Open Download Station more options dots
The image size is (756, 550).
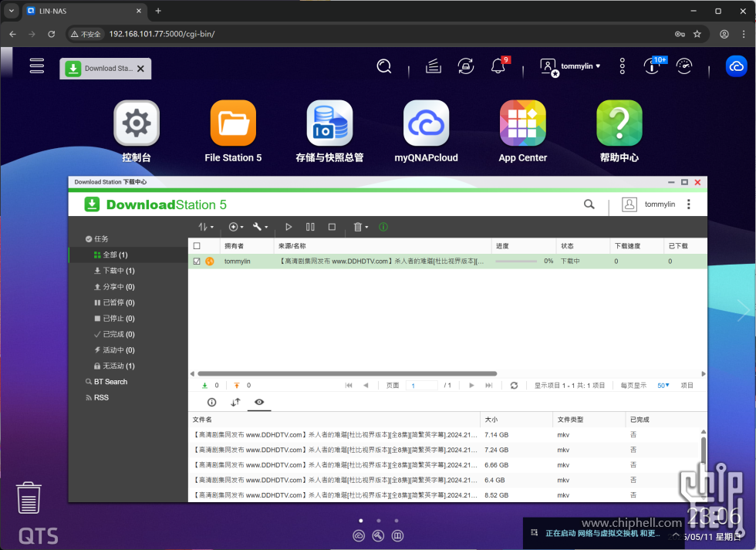pyautogui.click(x=688, y=204)
